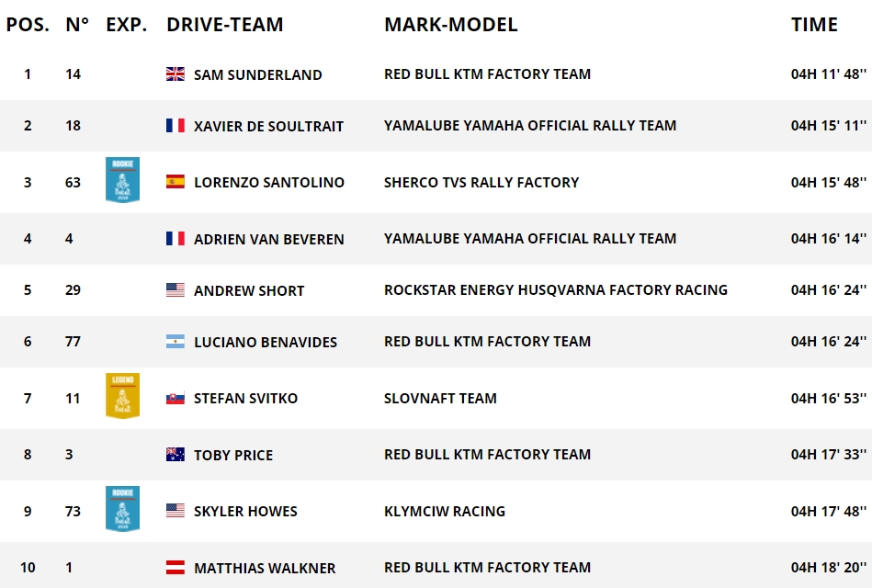The image size is (872, 588).
Task: Click the DRIVE-TEAM column header
Action: tap(224, 25)
